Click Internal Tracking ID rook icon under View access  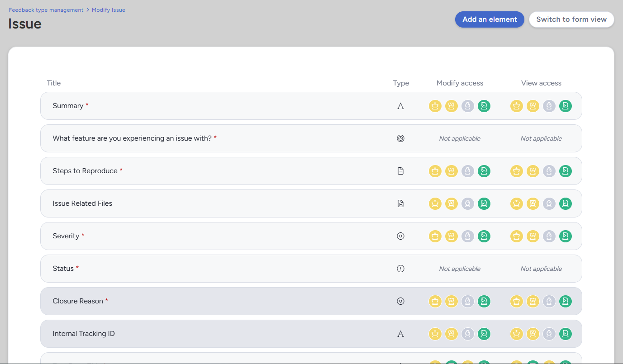[x=533, y=334]
